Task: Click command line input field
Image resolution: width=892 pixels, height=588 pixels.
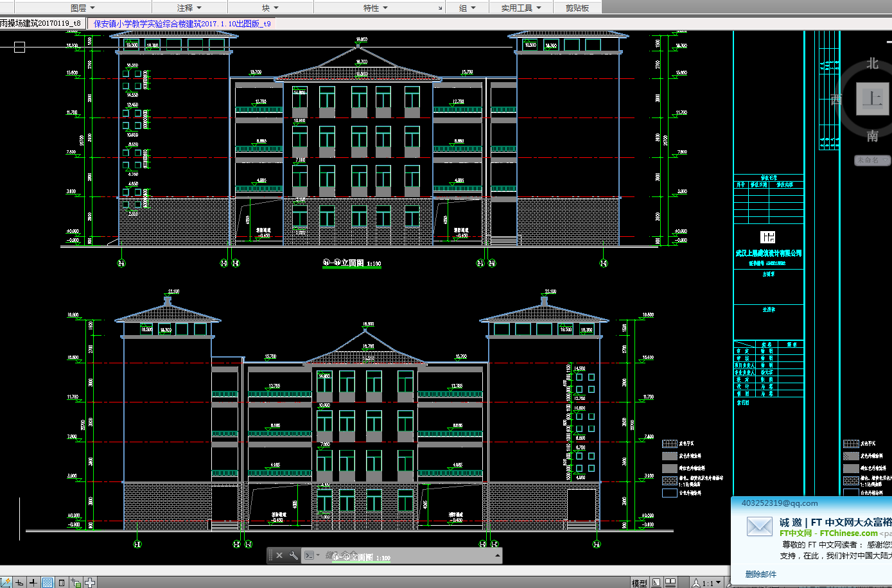Action: (406, 556)
